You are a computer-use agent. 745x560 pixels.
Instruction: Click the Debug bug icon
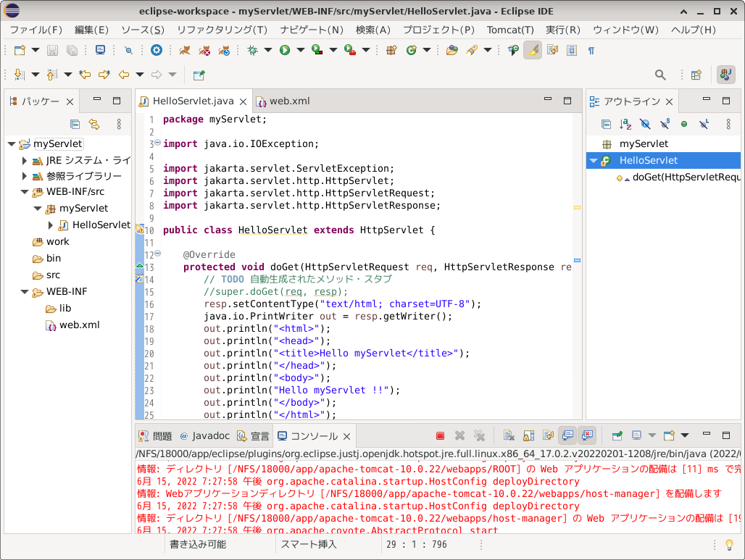click(253, 50)
